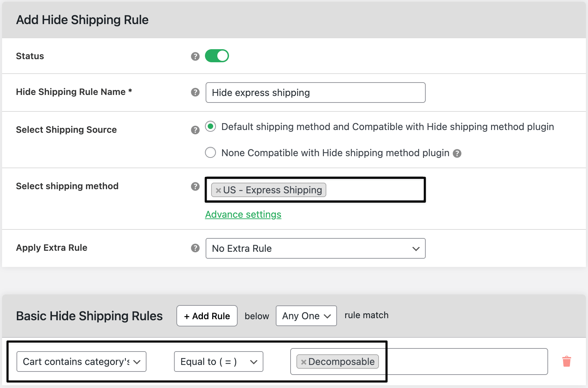Image resolution: width=588 pixels, height=388 pixels.
Task: Expand the Cart contains category's dropdown
Action: coord(81,362)
